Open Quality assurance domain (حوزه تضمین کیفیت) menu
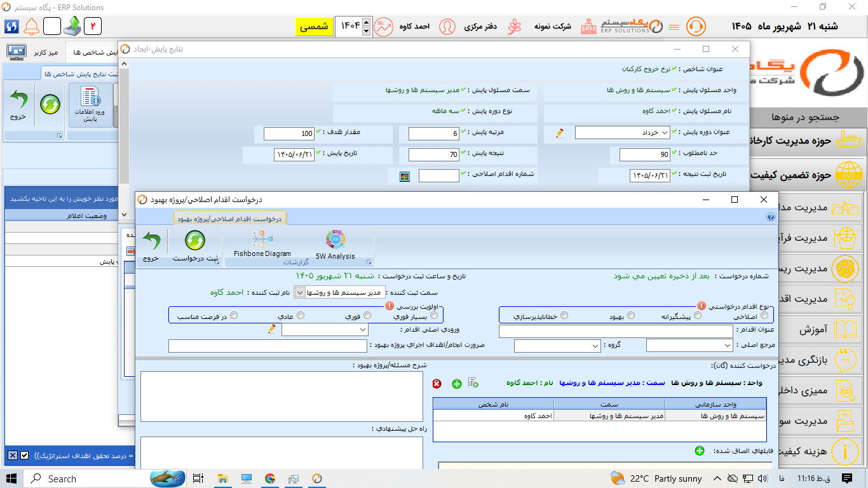Viewport: 868px width, 488px height. [808, 175]
